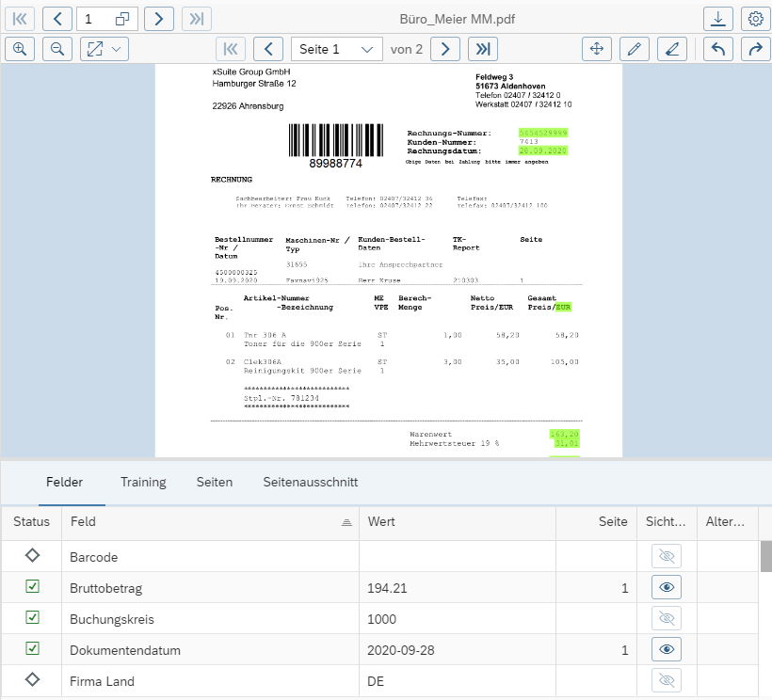Zoom out of the PDF page

click(x=57, y=49)
